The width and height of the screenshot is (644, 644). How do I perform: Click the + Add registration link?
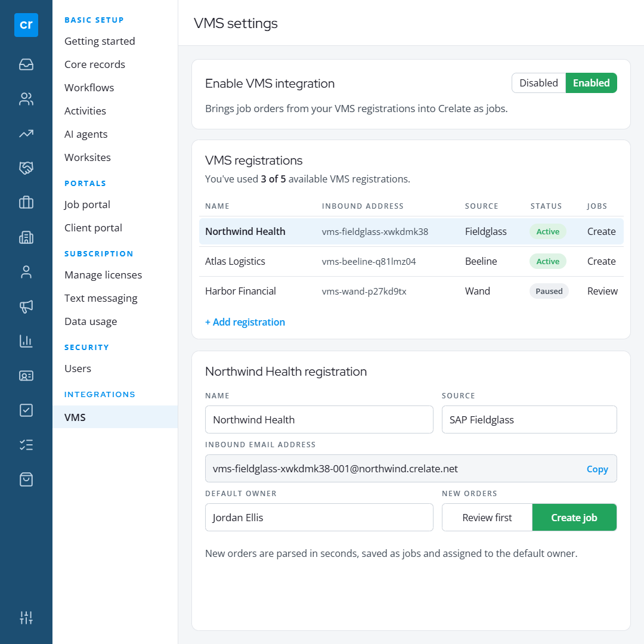click(245, 322)
